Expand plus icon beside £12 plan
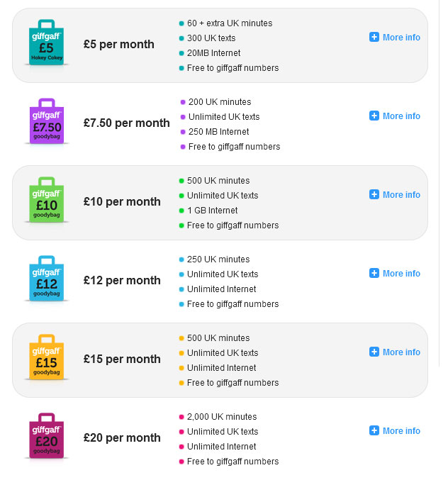448x480 pixels. 374,273
